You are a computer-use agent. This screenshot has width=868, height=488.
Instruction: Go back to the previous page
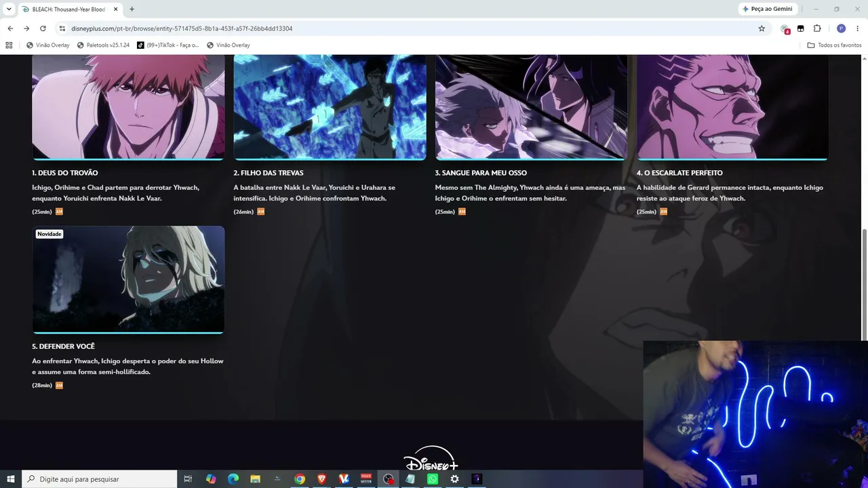10,28
